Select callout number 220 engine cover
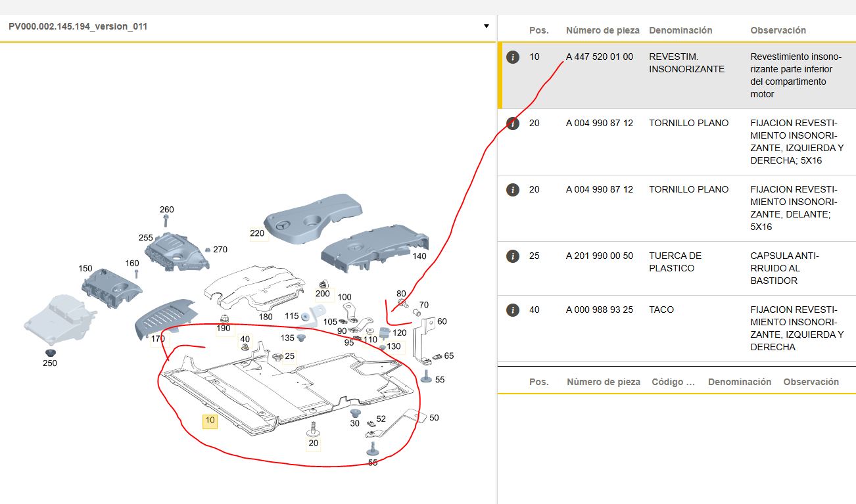This screenshot has width=856, height=504. (257, 233)
